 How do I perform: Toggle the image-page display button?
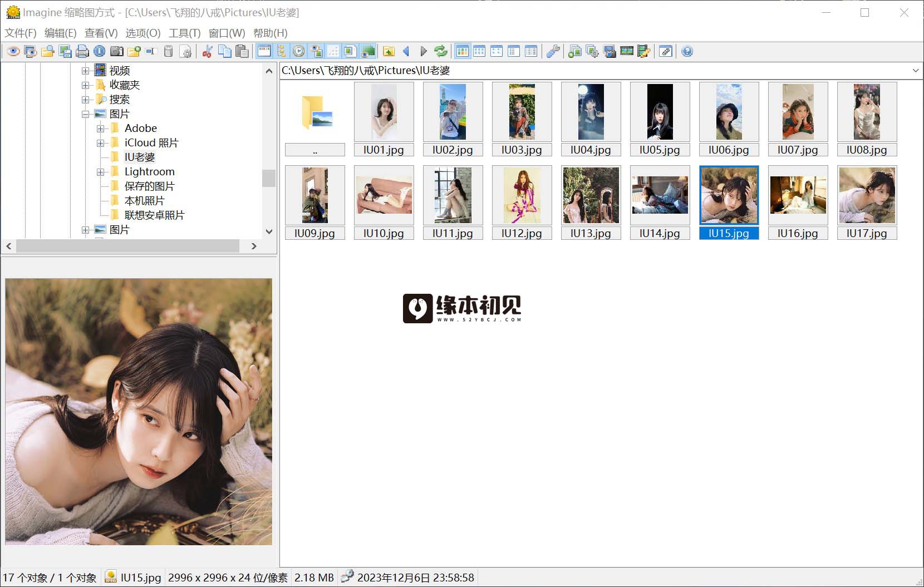(350, 52)
